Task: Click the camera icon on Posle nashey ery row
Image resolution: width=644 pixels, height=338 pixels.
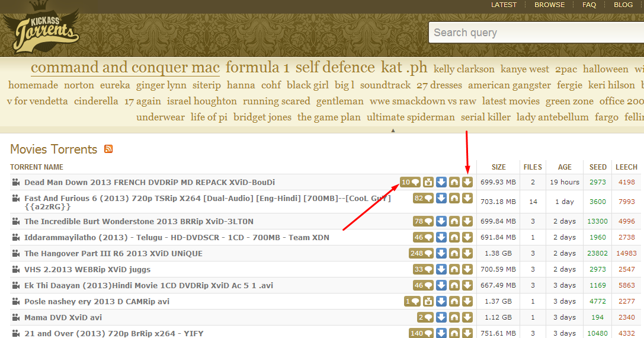Action: pos(428,301)
